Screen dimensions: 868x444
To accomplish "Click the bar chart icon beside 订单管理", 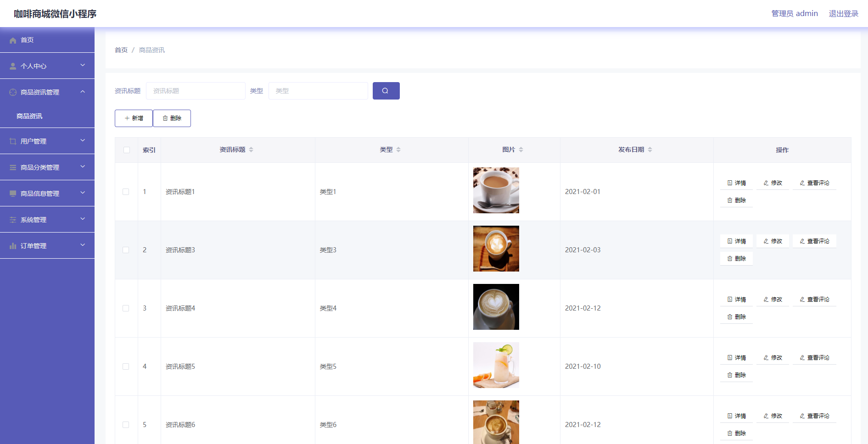I will (x=13, y=246).
